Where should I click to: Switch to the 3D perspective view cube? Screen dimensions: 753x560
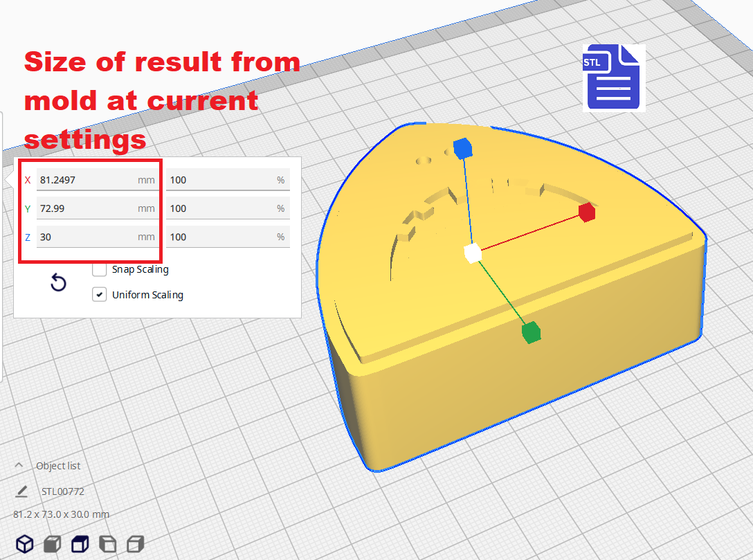(x=25, y=544)
